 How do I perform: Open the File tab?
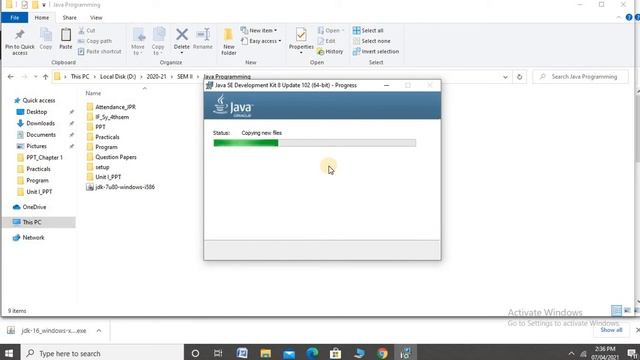click(14, 18)
